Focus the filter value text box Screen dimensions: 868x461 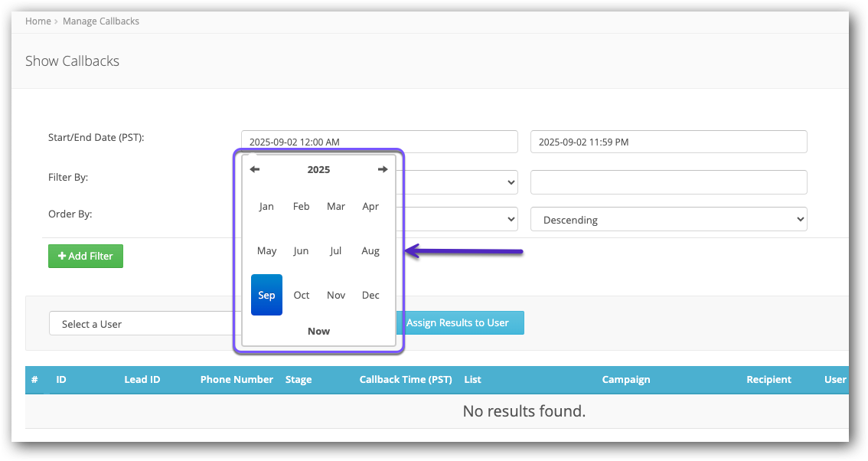tap(668, 182)
